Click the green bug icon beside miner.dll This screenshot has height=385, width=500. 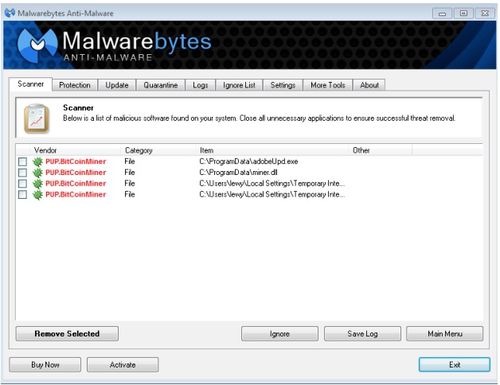[x=38, y=173]
